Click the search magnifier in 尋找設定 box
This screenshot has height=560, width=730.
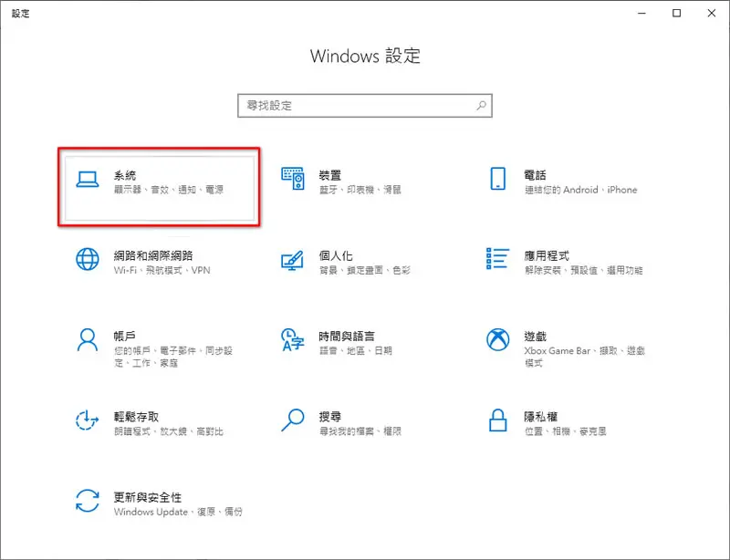pos(482,106)
